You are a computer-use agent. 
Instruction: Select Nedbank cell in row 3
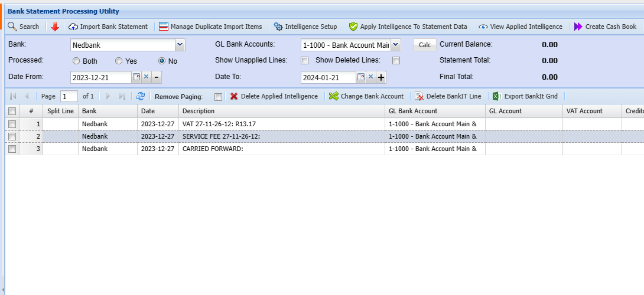108,149
